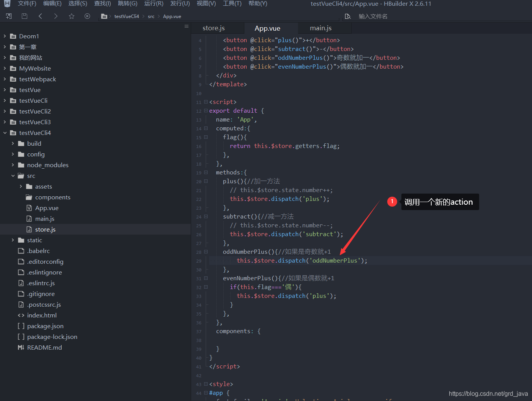Click the new file toolbar icon

[9, 16]
